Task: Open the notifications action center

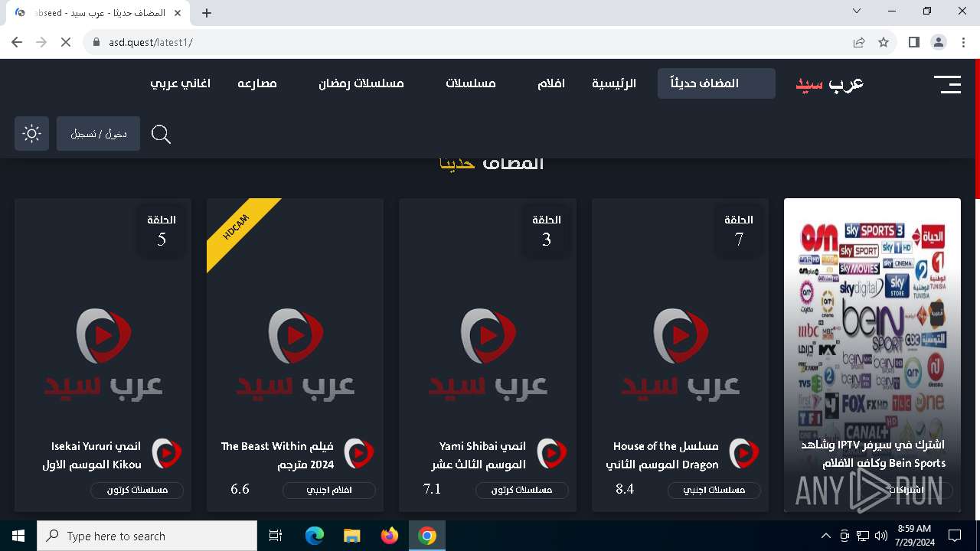Action: [x=955, y=536]
